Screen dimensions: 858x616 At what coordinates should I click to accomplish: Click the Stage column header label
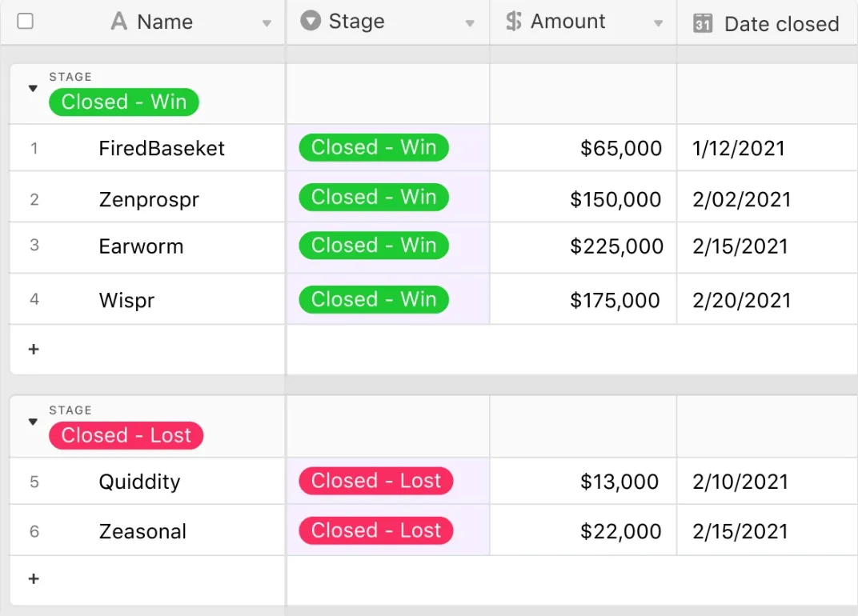357,22
